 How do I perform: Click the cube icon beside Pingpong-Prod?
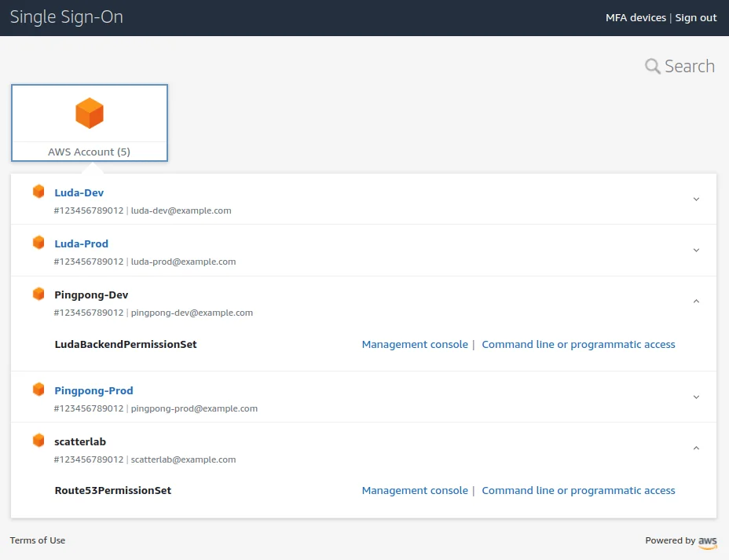(38, 390)
